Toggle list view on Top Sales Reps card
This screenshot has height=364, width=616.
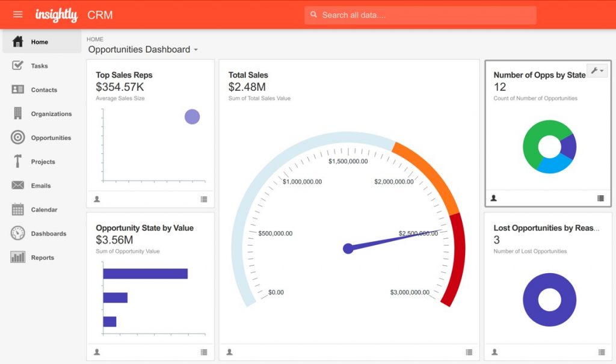pos(204,199)
